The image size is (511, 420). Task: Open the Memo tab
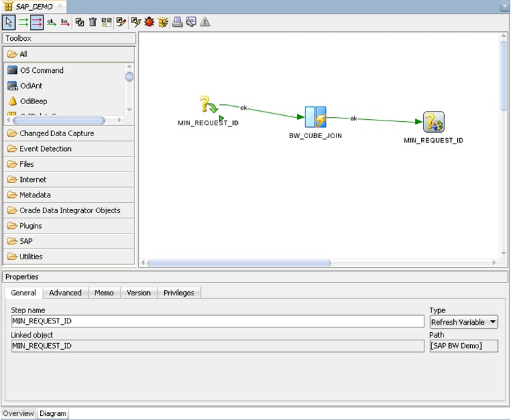point(104,293)
